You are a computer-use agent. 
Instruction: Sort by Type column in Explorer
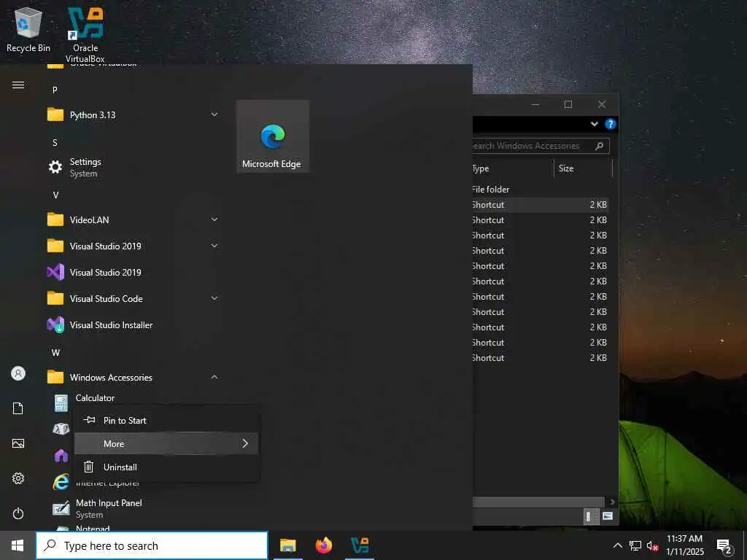point(513,168)
